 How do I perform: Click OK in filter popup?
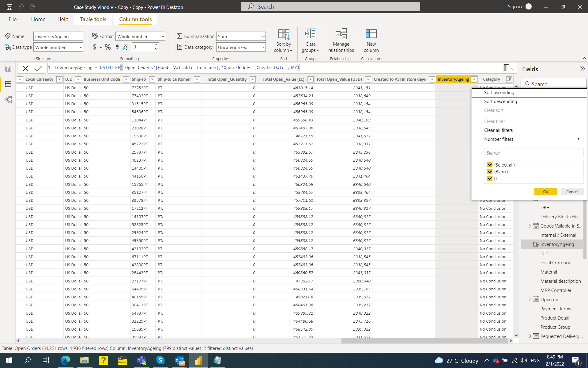(x=546, y=192)
